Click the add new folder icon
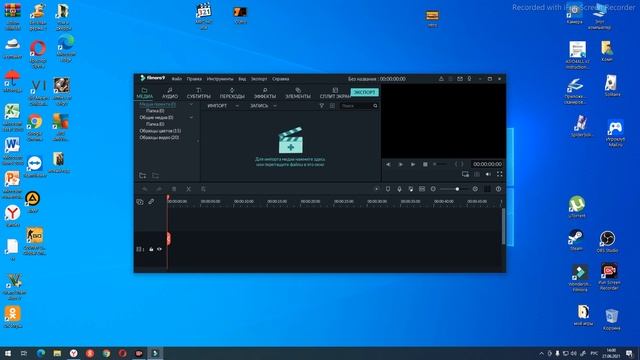This screenshot has width=640, height=360. point(142,176)
